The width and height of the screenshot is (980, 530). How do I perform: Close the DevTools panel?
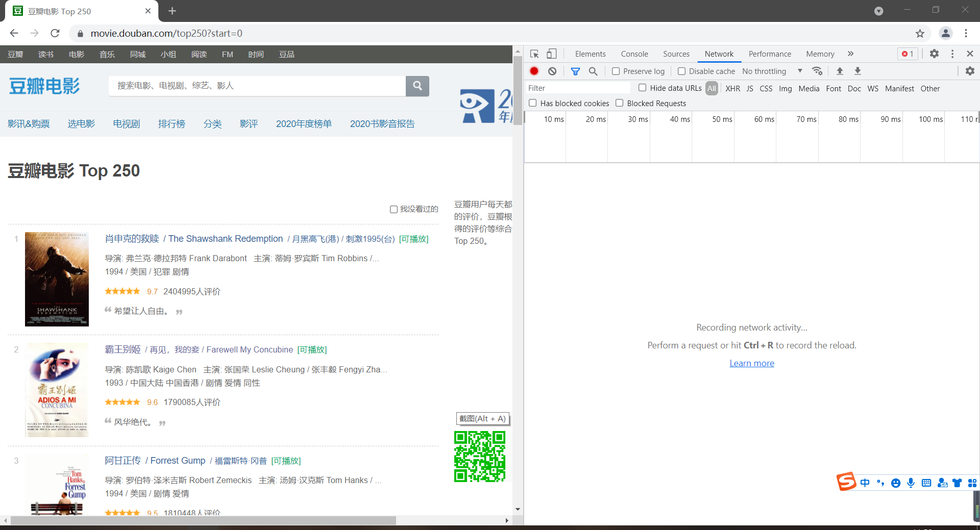(970, 54)
